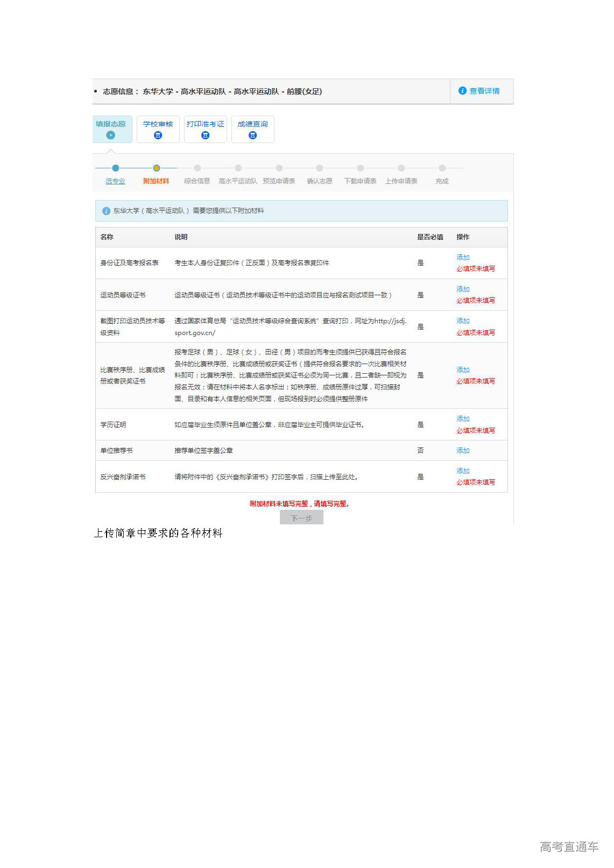Image resolution: width=614 pixels, height=868 pixels.
Task: Click the 完成 step dot in progress bar
Action: pos(442,168)
